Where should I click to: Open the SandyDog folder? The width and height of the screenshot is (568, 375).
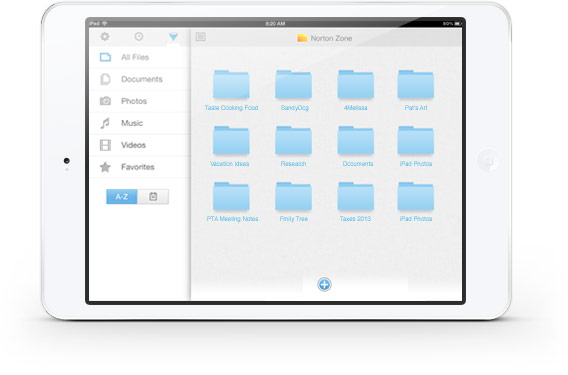[294, 91]
